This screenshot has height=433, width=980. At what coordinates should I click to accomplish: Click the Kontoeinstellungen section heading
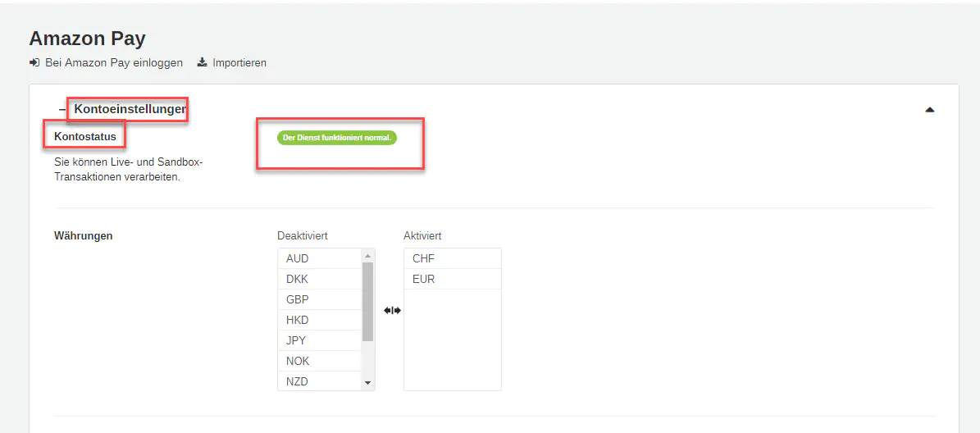point(130,108)
